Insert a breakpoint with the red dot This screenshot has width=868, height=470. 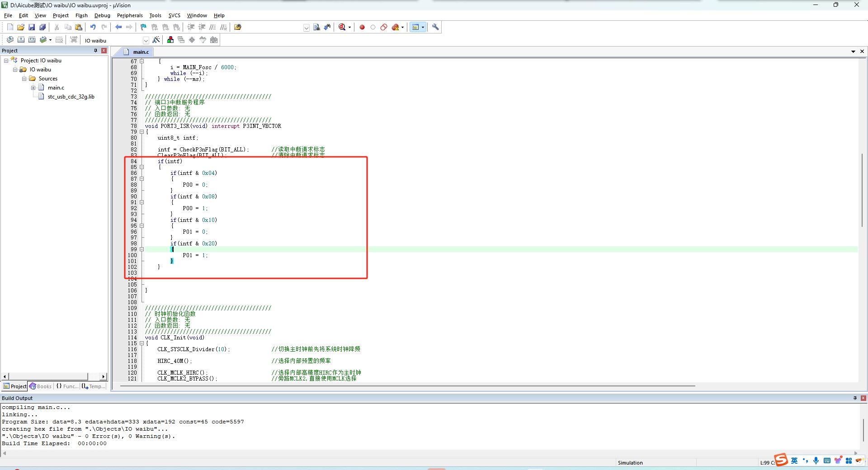click(362, 27)
